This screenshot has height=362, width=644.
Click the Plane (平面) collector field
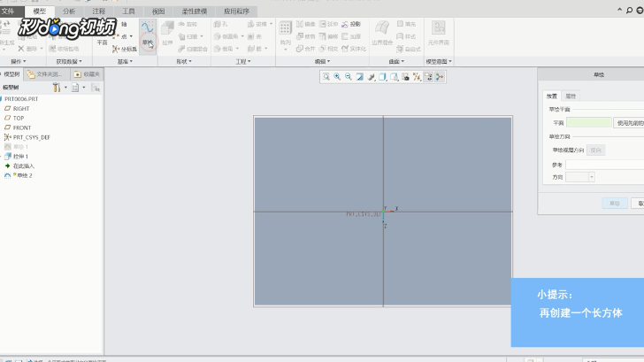588,122
